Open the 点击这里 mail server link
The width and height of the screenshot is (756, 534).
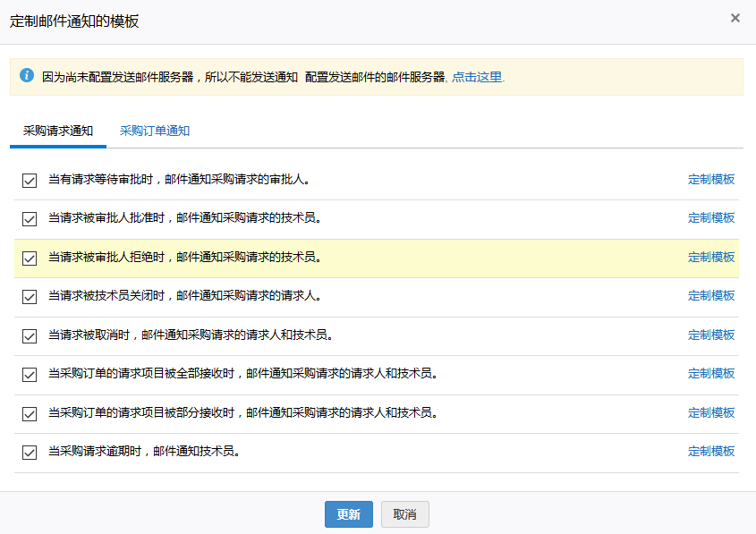click(x=476, y=77)
